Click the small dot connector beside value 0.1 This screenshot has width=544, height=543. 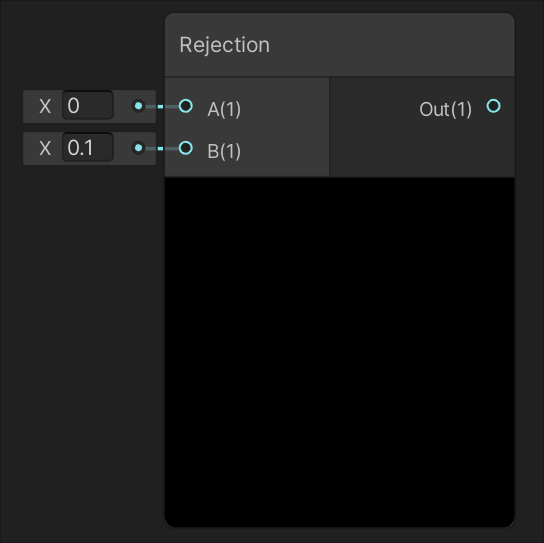(x=138, y=148)
